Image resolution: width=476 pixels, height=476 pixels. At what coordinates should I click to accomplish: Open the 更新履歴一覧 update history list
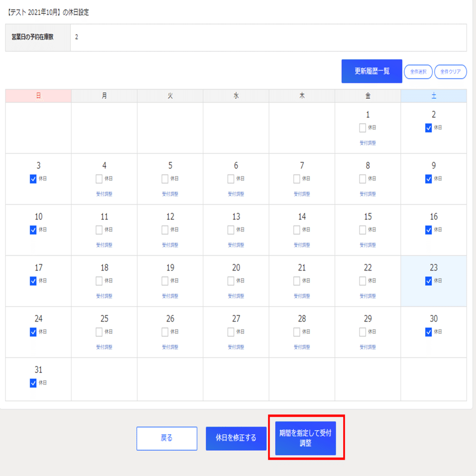372,71
